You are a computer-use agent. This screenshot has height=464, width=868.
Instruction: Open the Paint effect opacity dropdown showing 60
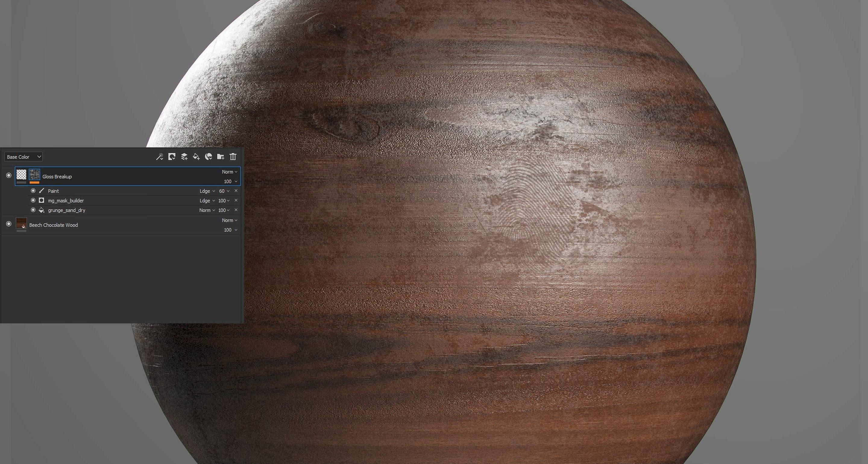pyautogui.click(x=224, y=191)
